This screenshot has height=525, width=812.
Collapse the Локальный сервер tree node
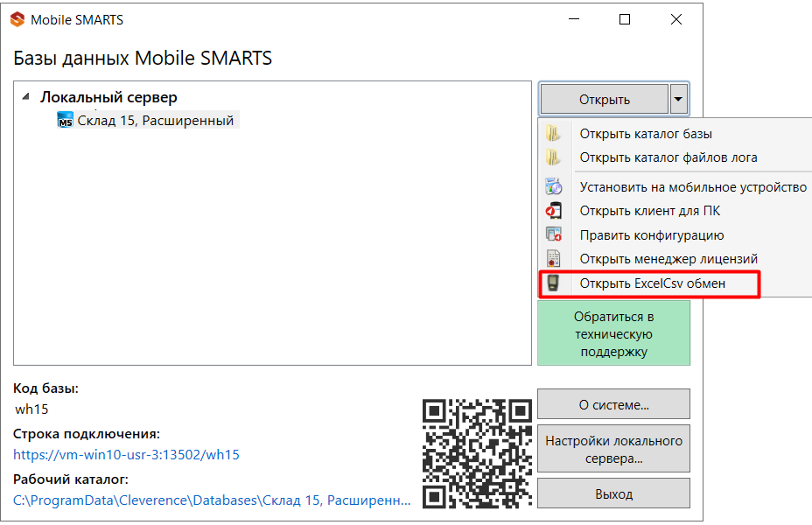pos(26,97)
